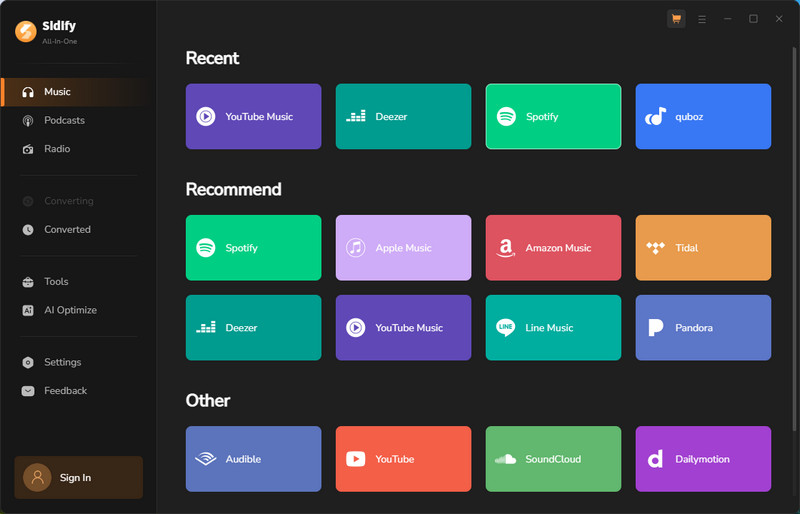The height and width of the screenshot is (514, 800).
Task: Click the YouTube play icon under Other
Action: pyautogui.click(x=356, y=459)
